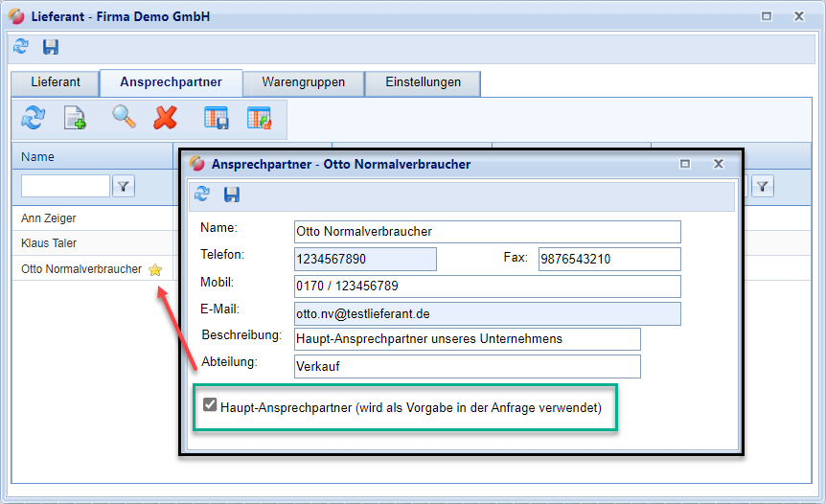Click the reset grid layout icon

pos(259,118)
